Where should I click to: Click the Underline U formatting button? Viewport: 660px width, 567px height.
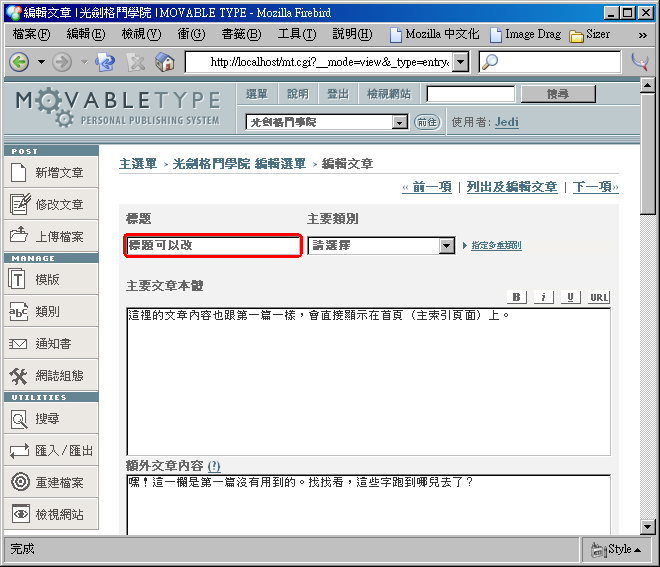571,297
